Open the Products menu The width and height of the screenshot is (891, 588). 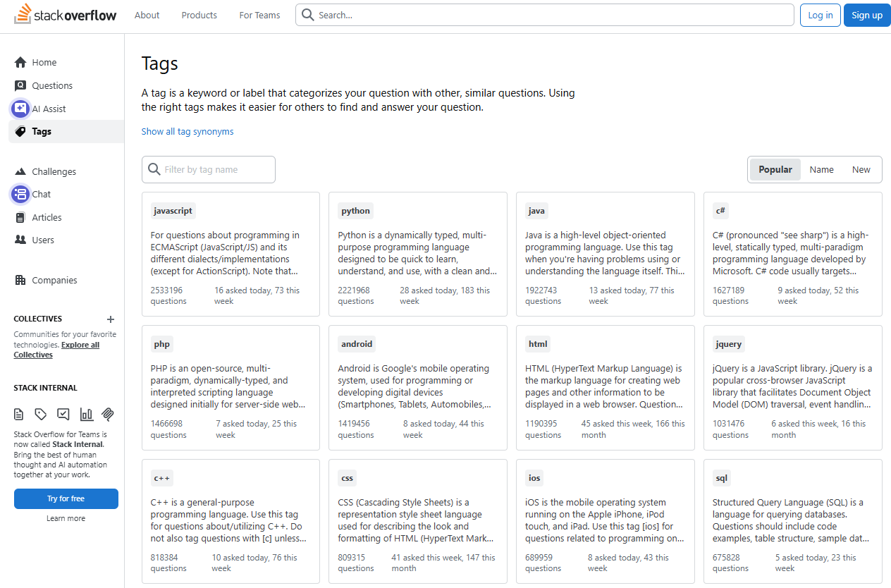click(199, 15)
